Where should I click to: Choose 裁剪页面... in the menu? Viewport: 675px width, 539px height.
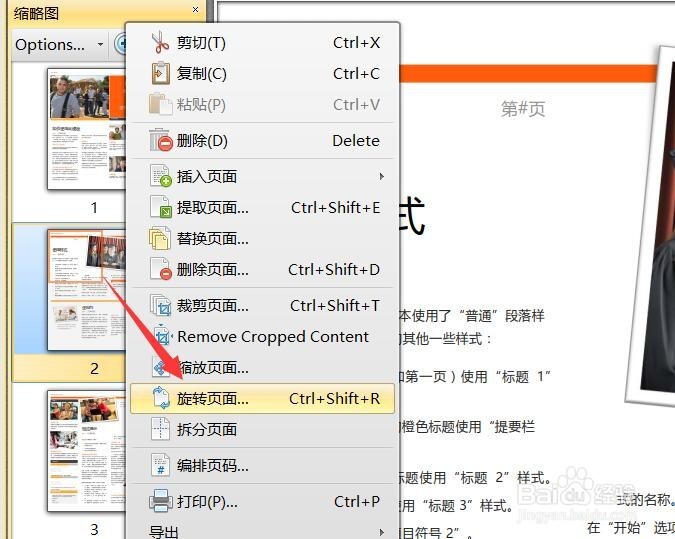[263, 305]
